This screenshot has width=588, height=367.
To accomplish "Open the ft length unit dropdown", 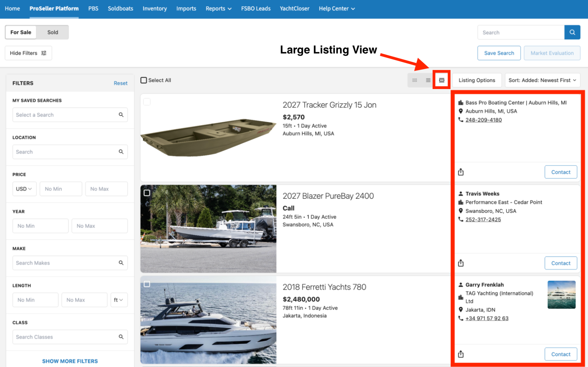I will [x=119, y=300].
